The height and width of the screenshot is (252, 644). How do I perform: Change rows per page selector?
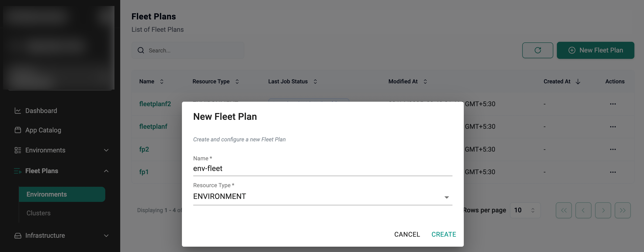pyautogui.click(x=525, y=210)
